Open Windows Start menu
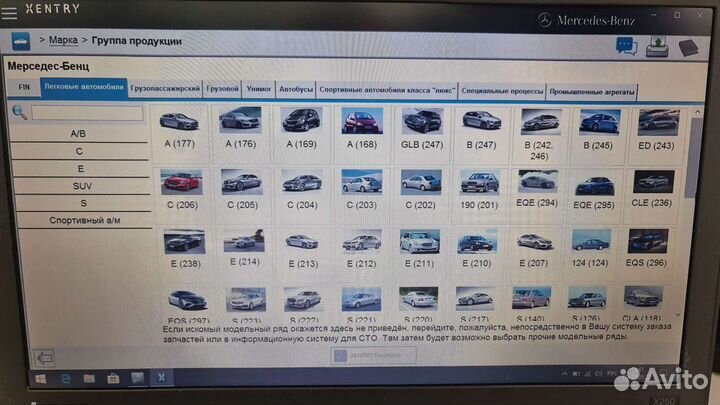Viewport: 720px width, 405px height. [42, 378]
